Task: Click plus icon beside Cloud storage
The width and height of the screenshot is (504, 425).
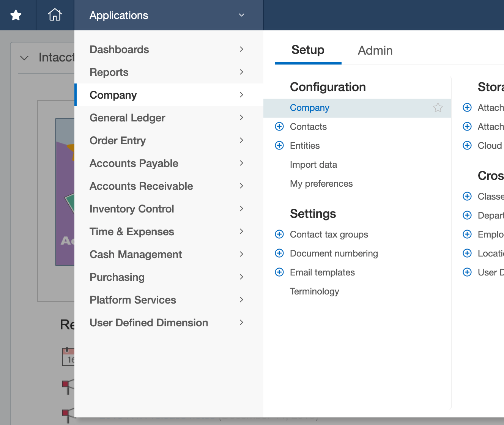Action: tap(467, 145)
